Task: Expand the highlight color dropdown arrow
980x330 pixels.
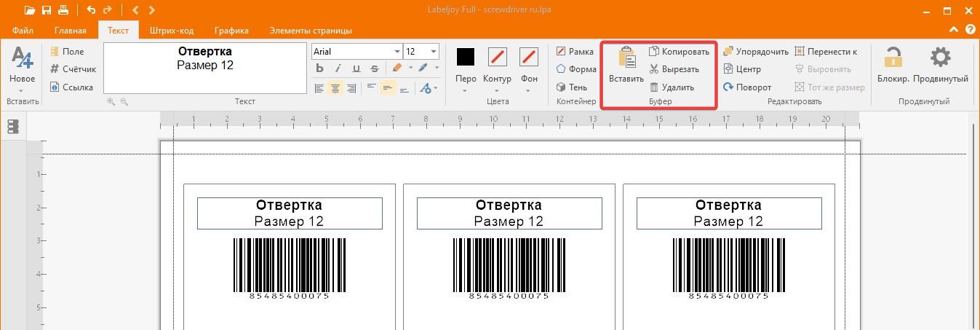Action: (410, 68)
